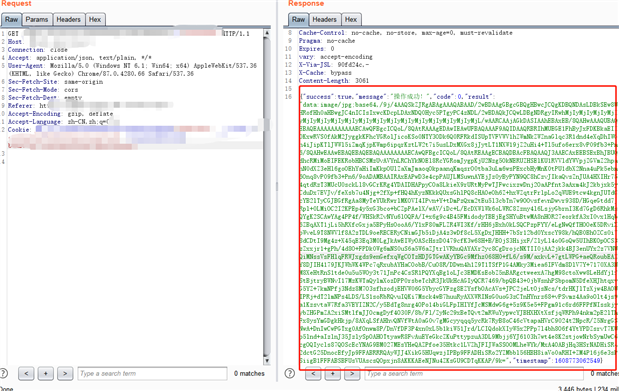619x391 pixels.
Task: Click the Request next match button
Action: [65, 373]
